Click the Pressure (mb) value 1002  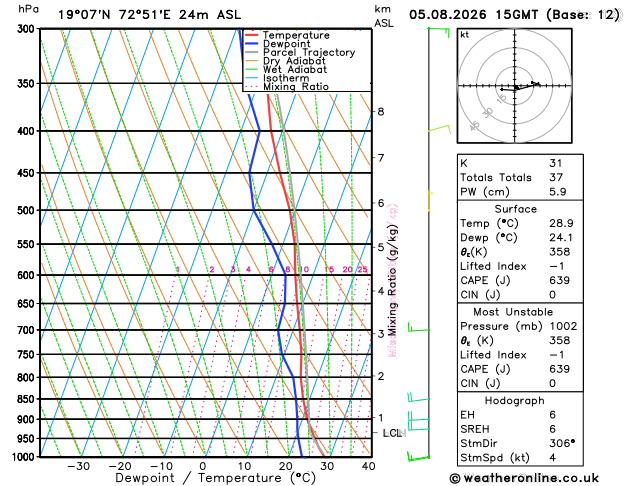[x=563, y=326]
